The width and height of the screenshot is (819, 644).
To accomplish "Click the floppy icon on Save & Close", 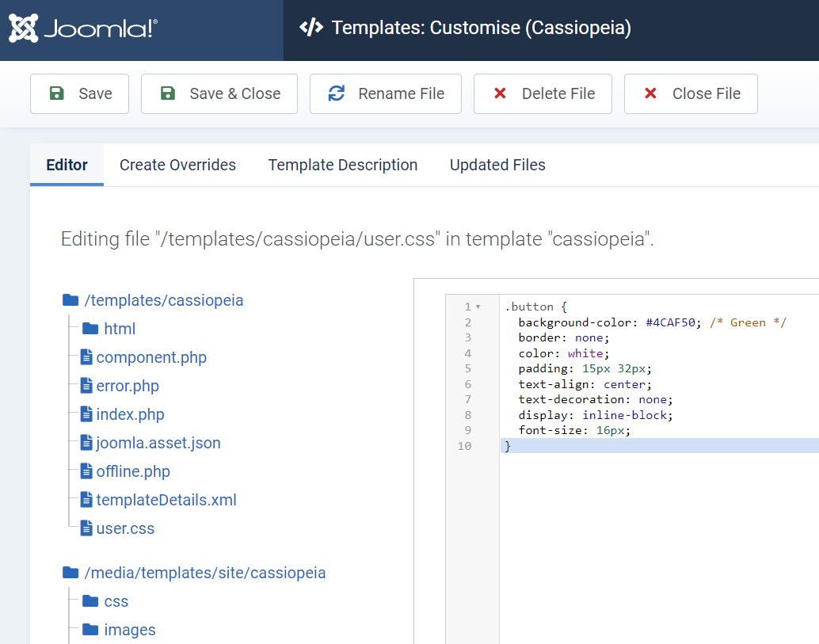I will tap(168, 93).
